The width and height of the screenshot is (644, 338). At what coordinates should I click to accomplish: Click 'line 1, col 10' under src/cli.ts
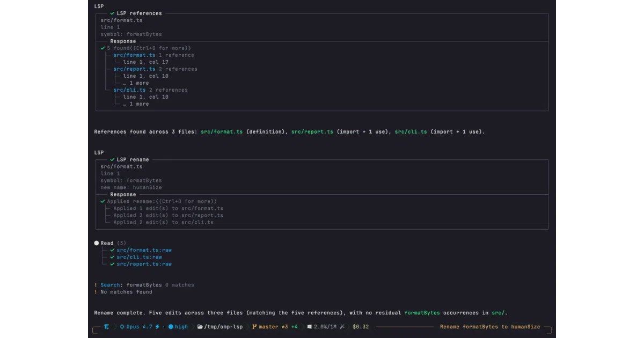pyautogui.click(x=145, y=97)
